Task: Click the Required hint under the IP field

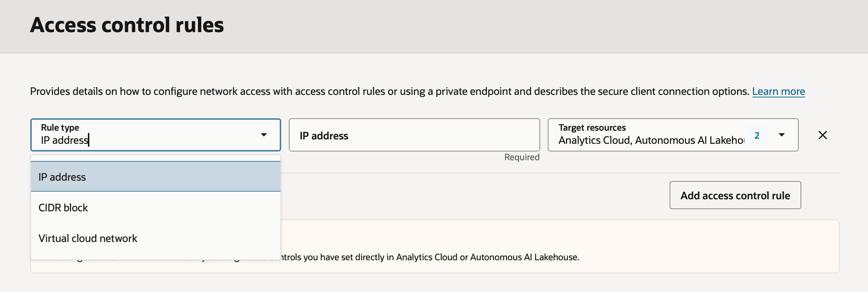Action: [x=522, y=157]
